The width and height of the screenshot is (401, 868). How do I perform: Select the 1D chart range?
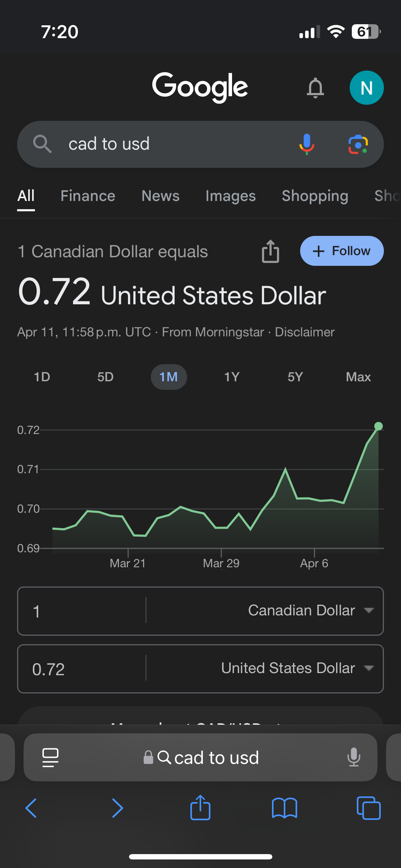point(42,377)
